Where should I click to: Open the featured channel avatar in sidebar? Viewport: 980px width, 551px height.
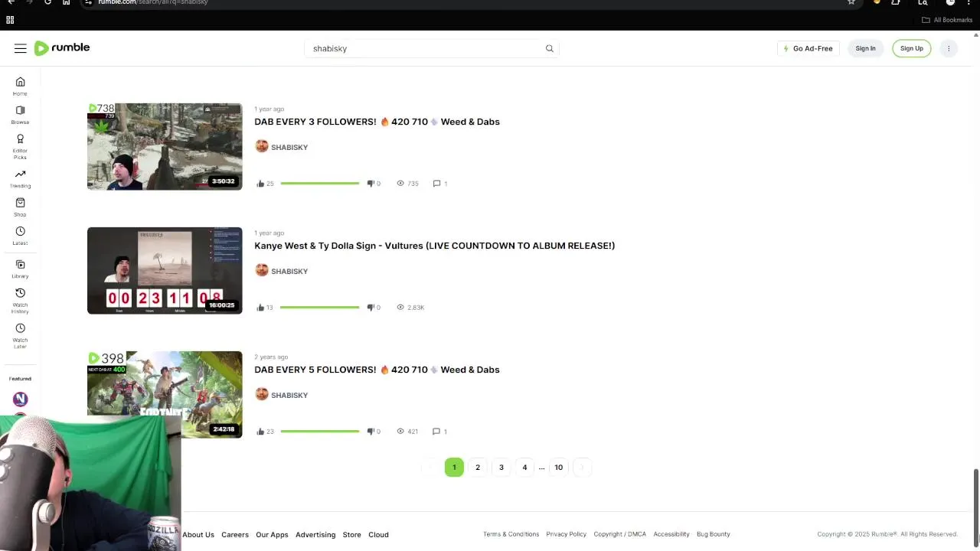coord(20,399)
